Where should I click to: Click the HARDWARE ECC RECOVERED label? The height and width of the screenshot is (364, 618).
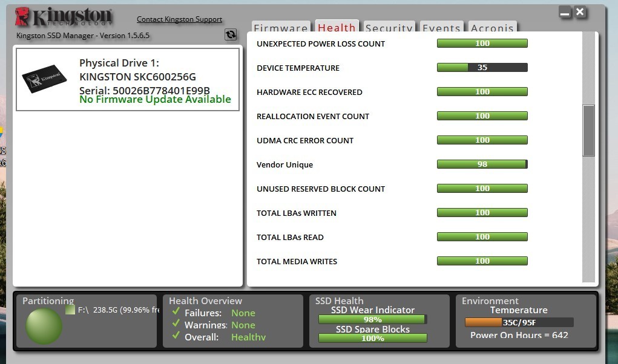pos(309,92)
